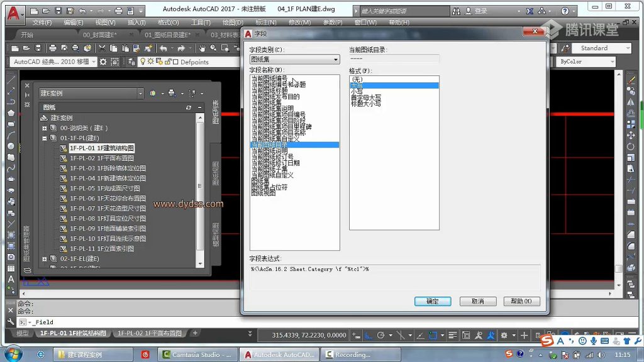Click Plot in the quick access toolbar

(x=119, y=11)
